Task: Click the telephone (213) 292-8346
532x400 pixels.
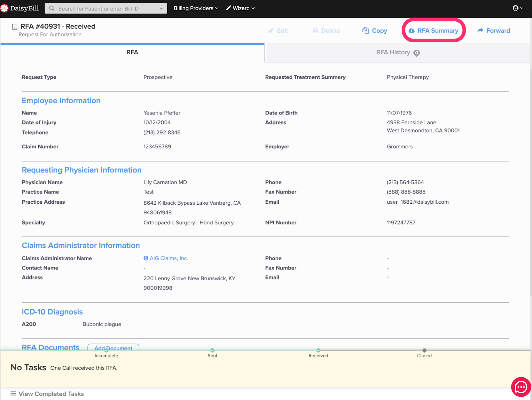Action: pos(162,132)
